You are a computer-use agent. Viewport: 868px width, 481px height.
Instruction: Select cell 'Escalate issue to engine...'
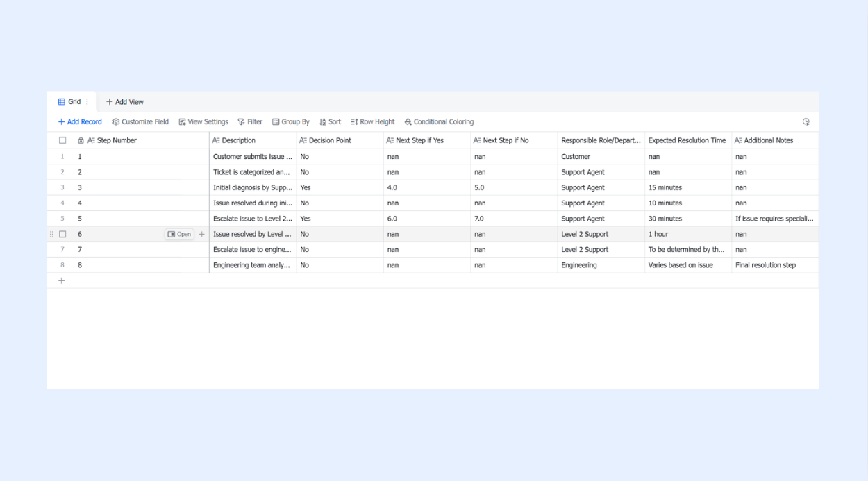(253, 250)
